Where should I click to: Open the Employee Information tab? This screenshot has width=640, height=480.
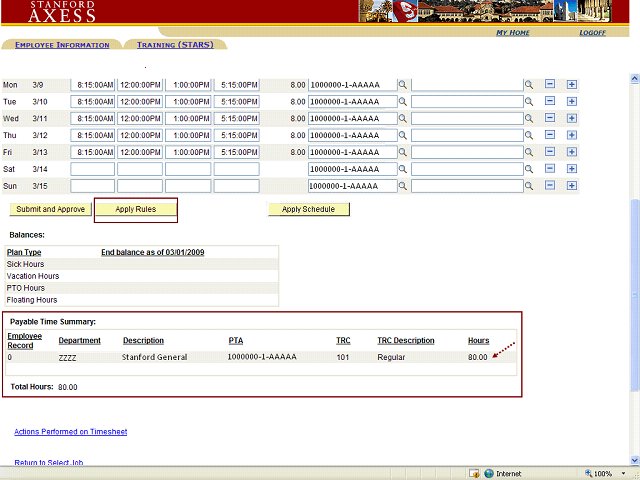click(62, 45)
